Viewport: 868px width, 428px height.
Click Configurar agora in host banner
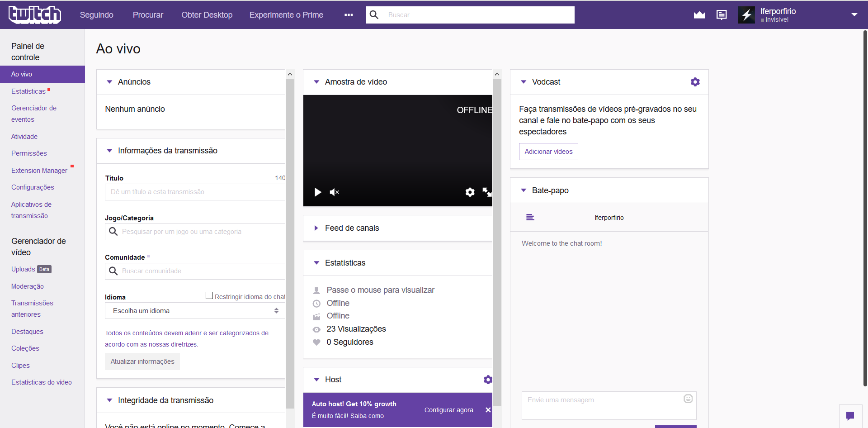point(449,410)
